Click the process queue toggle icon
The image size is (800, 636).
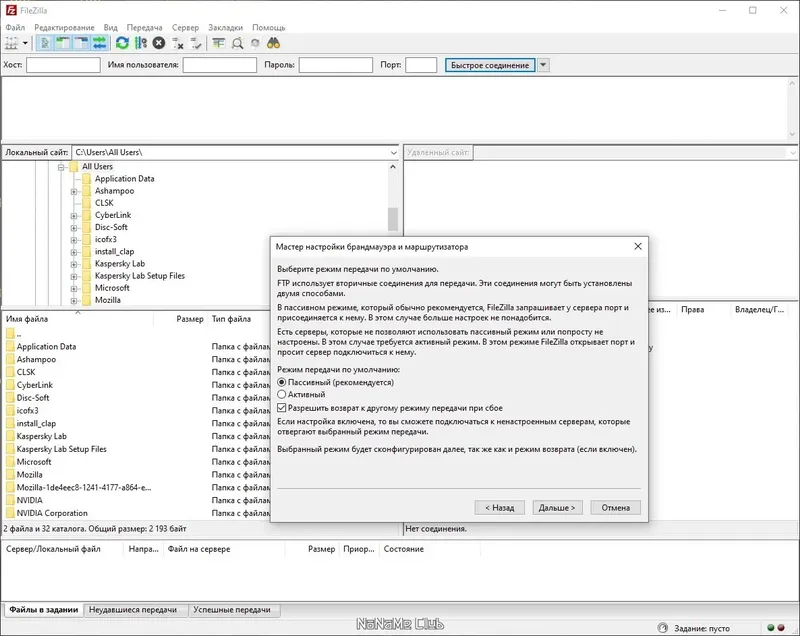point(141,43)
